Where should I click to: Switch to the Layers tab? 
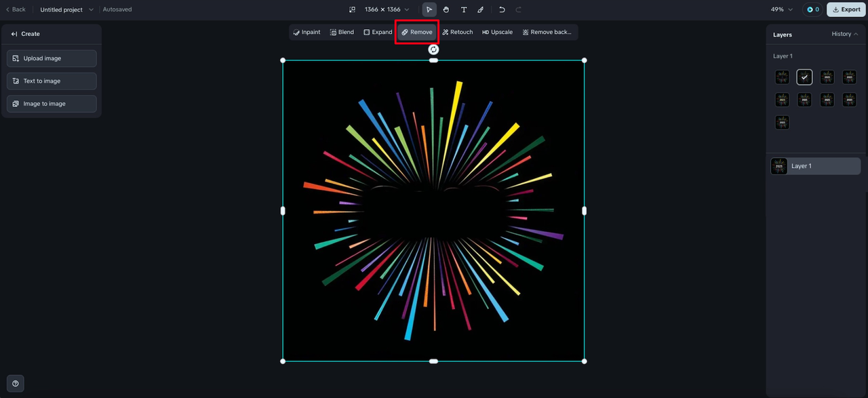click(783, 35)
